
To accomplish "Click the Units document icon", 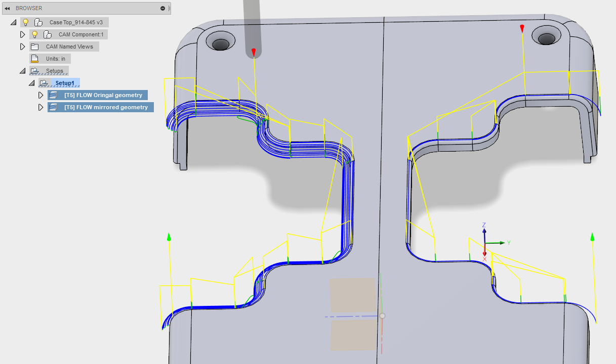I will (34, 59).
